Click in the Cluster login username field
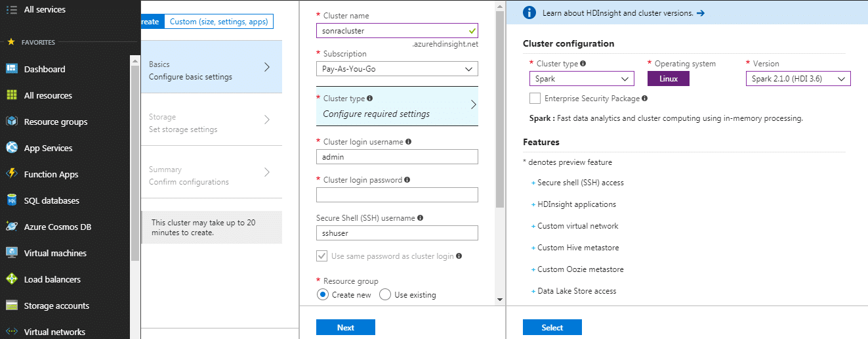The width and height of the screenshot is (868, 339). tap(397, 156)
